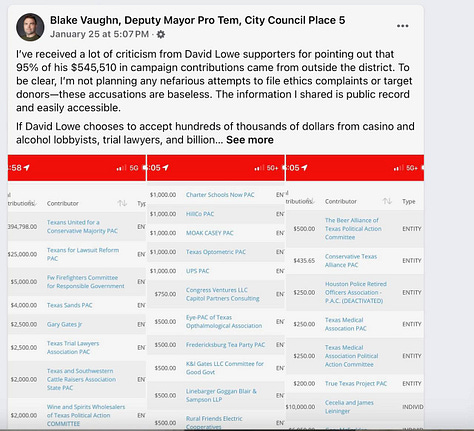Viewport: 474px width, 431px height.
Task: Open Texans United for a Conservative Majority PAC
Action: click(82, 227)
